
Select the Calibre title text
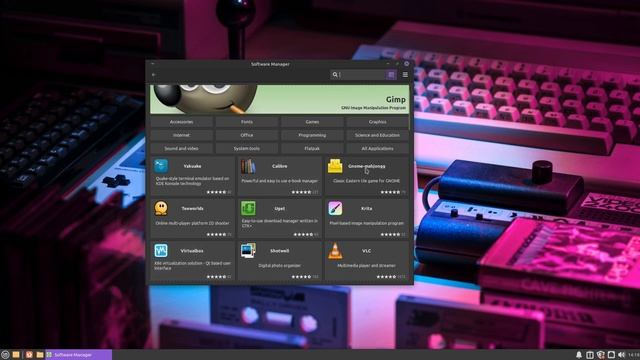[280, 166]
